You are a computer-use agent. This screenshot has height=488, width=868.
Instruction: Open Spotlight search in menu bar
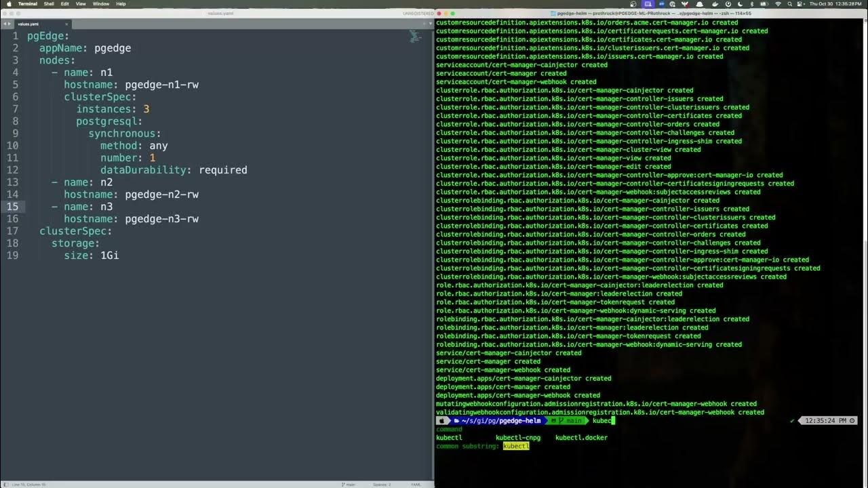[789, 4]
